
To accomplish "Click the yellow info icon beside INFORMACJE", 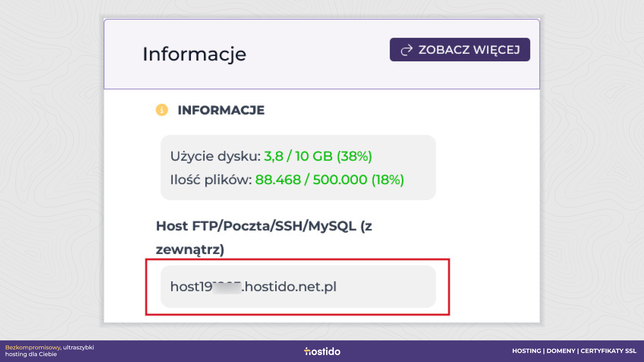I will point(162,110).
